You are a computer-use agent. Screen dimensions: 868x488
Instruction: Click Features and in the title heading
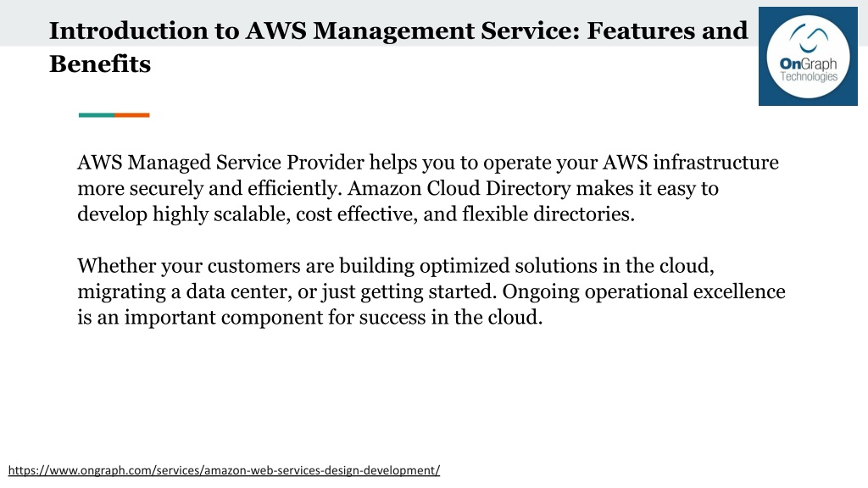(x=667, y=30)
